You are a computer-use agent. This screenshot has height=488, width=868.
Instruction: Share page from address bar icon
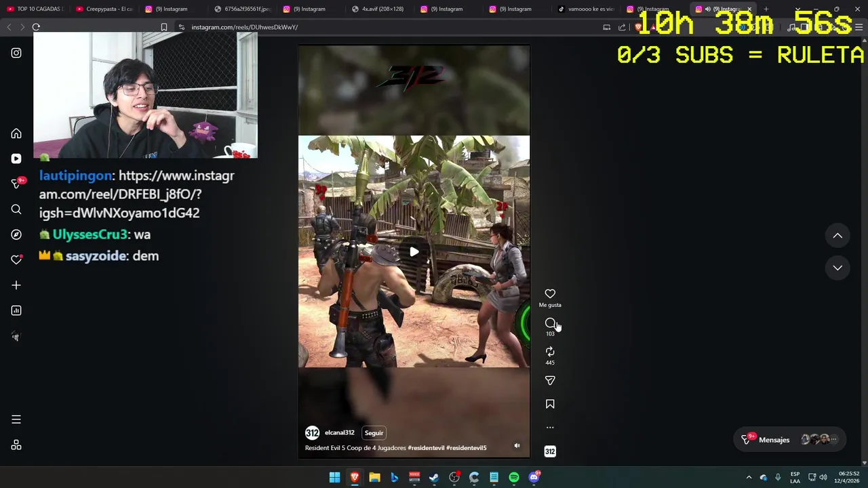622,27
